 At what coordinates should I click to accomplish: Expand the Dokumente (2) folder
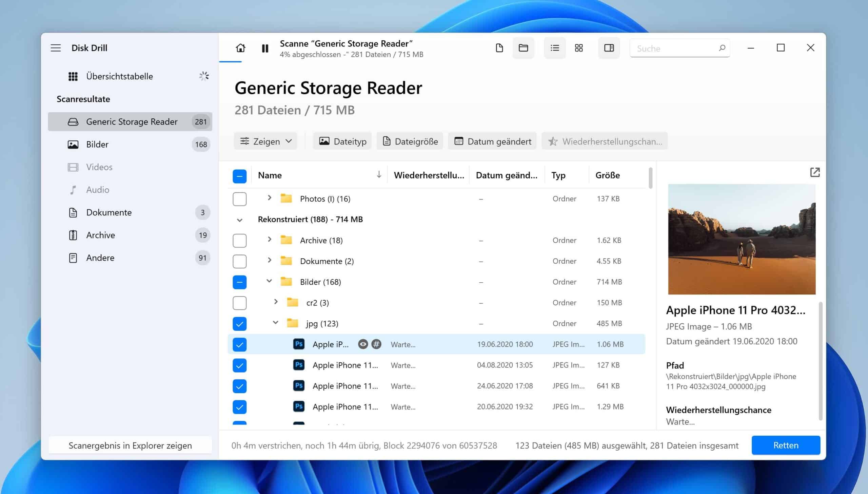(270, 260)
